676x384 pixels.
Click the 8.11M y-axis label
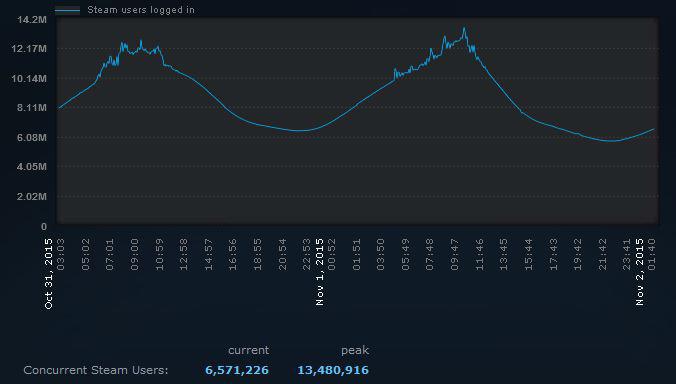[32, 108]
